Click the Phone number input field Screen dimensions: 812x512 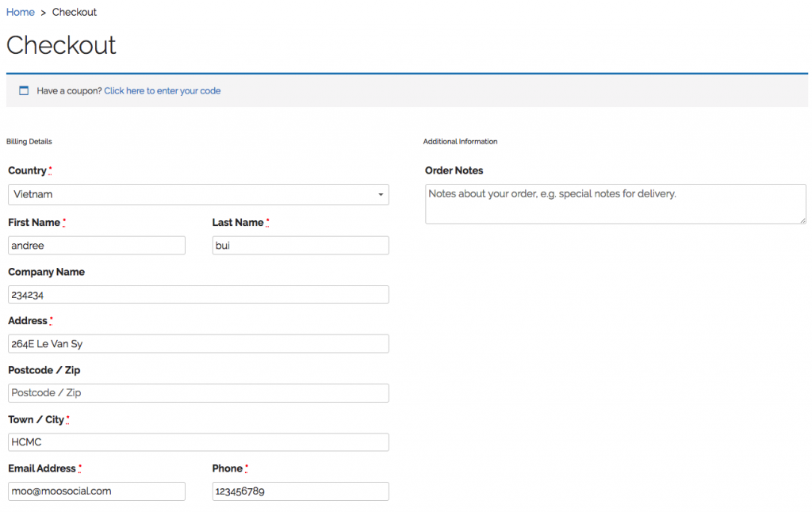pyautogui.click(x=301, y=491)
